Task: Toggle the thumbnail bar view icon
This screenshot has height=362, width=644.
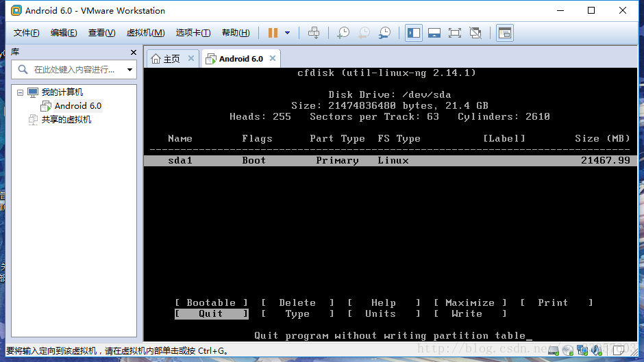Action: (x=434, y=33)
